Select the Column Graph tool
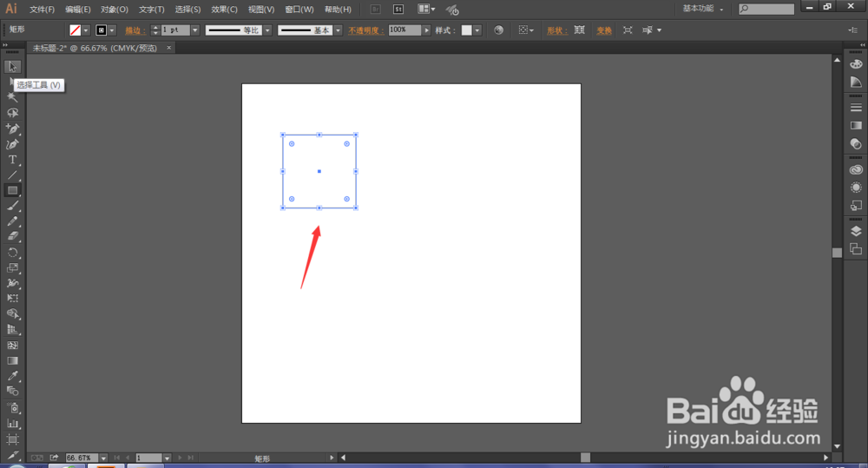868x468 pixels. 12,424
